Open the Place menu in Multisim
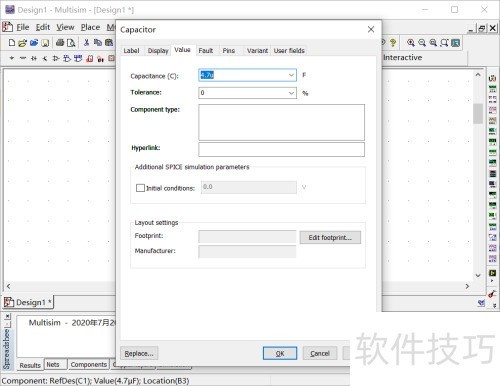Image resolution: width=500 pixels, height=386 pixels. tap(90, 27)
